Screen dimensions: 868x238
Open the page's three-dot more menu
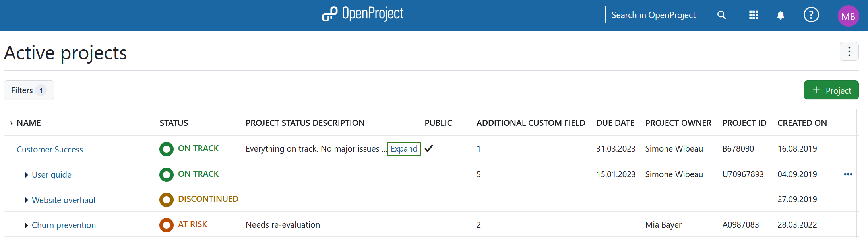(x=849, y=52)
